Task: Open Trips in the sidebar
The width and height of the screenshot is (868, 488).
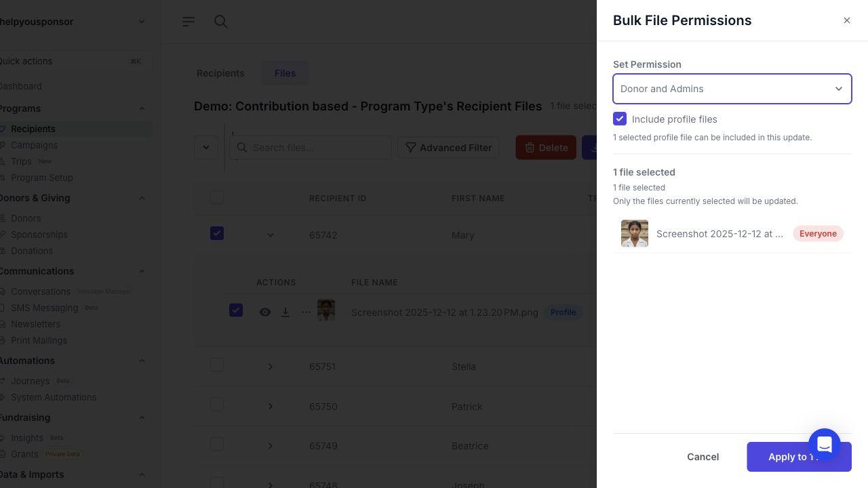Action: 21,161
